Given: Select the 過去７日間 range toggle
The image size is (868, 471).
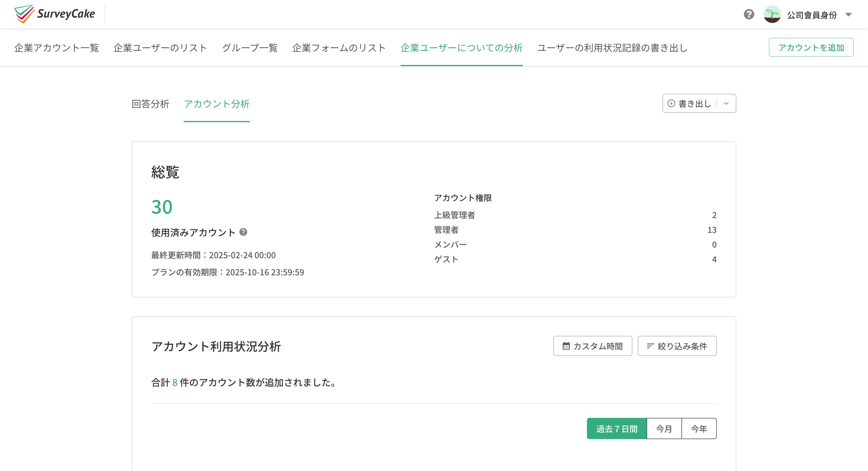Looking at the screenshot, I should tap(617, 429).
